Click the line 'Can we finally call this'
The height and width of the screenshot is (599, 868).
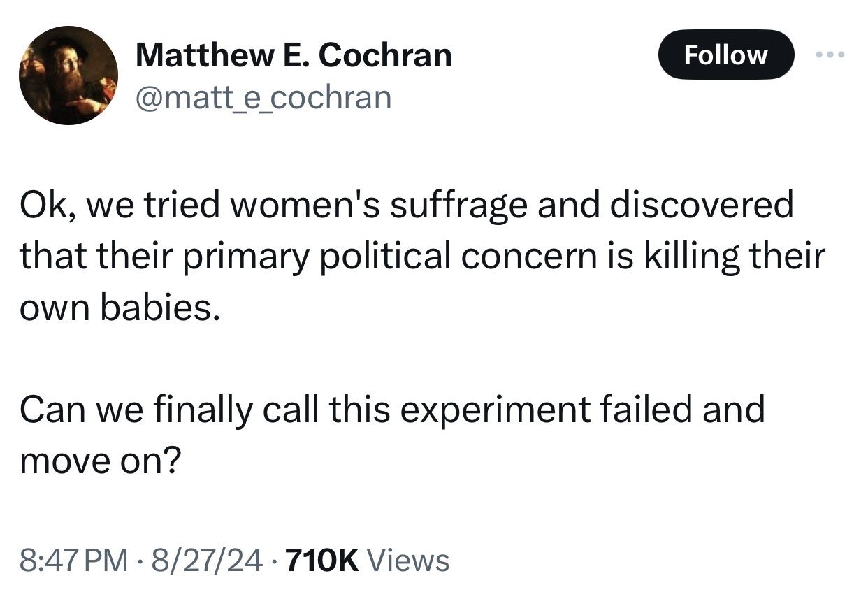click(x=391, y=409)
